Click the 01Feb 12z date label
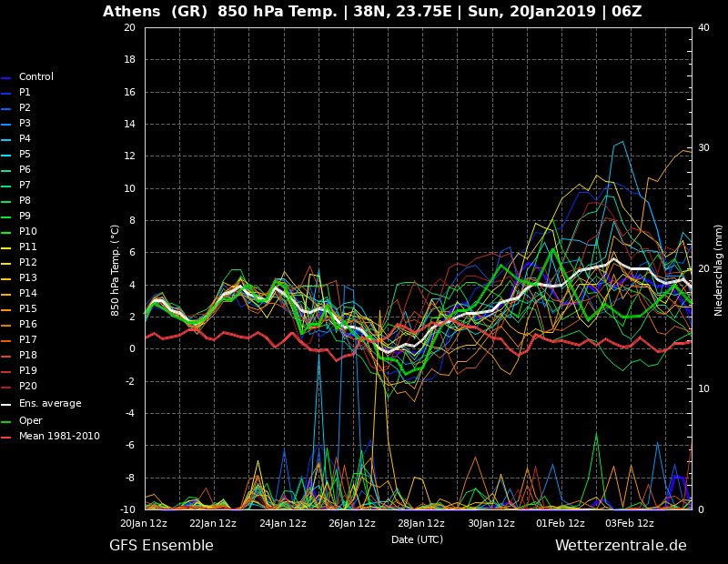The height and width of the screenshot is (564, 728). pos(561,523)
